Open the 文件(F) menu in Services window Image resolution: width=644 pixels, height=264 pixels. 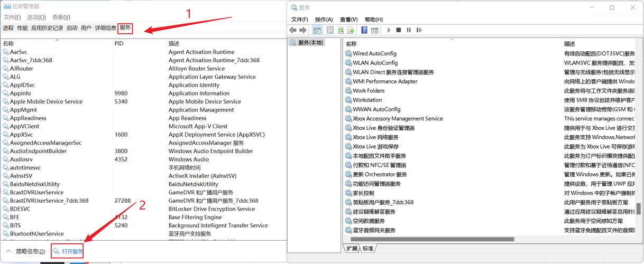click(x=299, y=20)
